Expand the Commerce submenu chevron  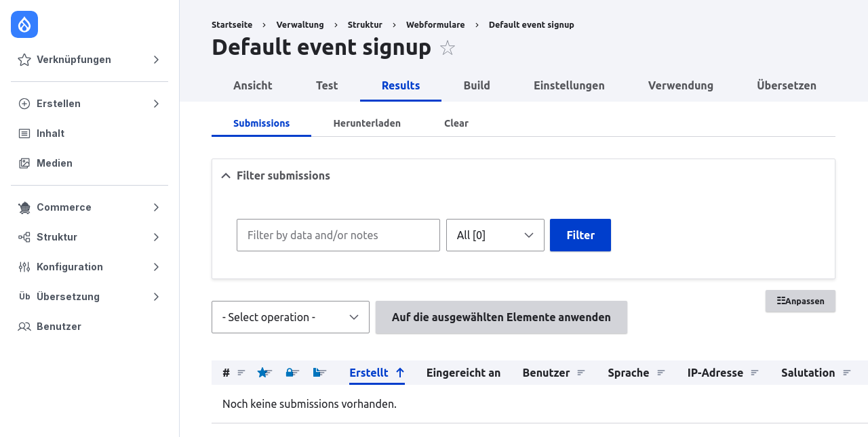(156, 207)
